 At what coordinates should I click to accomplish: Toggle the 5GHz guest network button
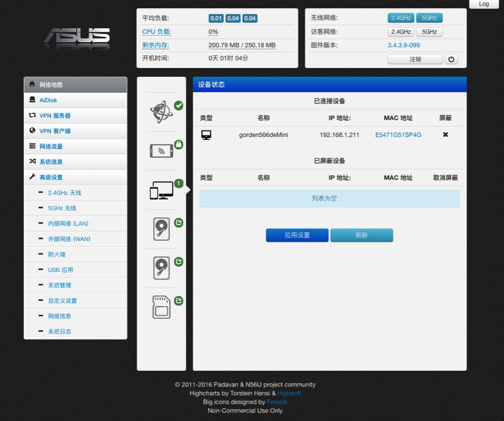point(429,31)
